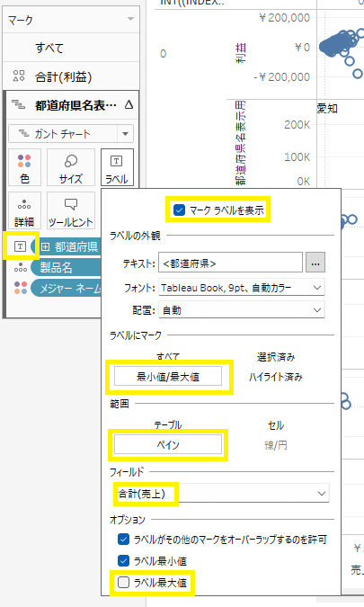Open the 詳細 (Detail) mark card

pos(24,210)
